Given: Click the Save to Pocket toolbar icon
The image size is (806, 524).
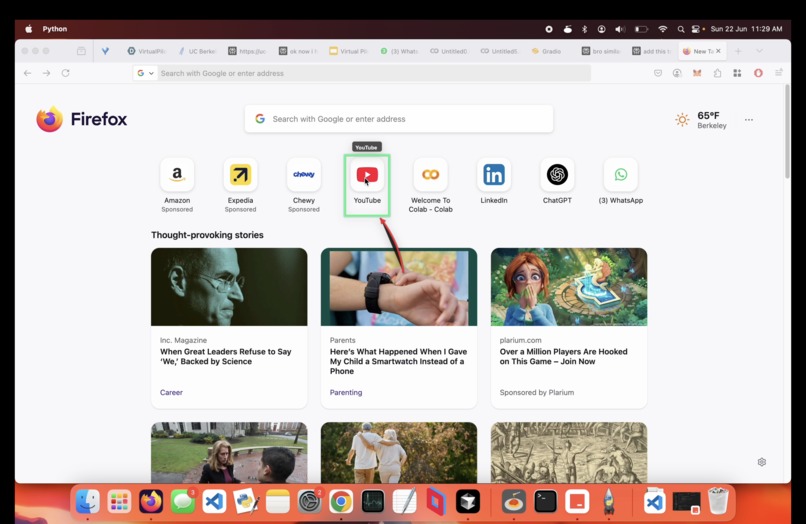Looking at the screenshot, I should 658,73.
